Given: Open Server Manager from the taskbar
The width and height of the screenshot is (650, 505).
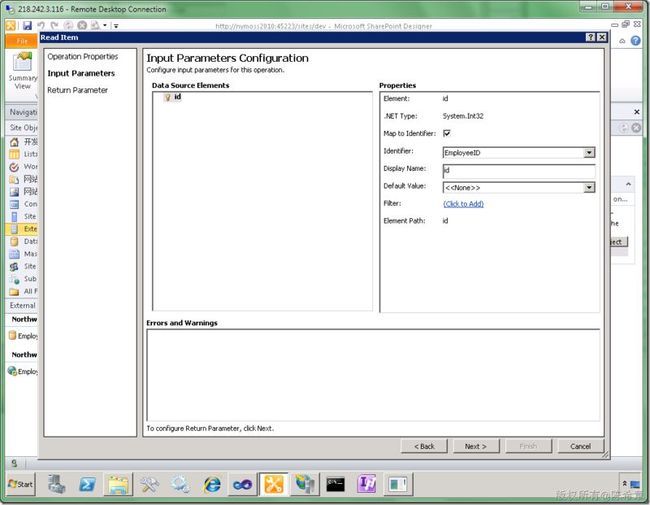Looking at the screenshot, I should point(57,484).
